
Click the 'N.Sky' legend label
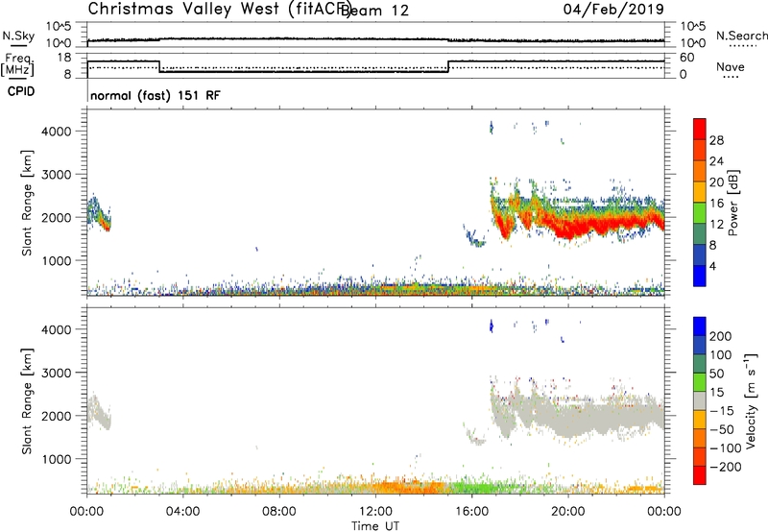pyautogui.click(x=18, y=36)
